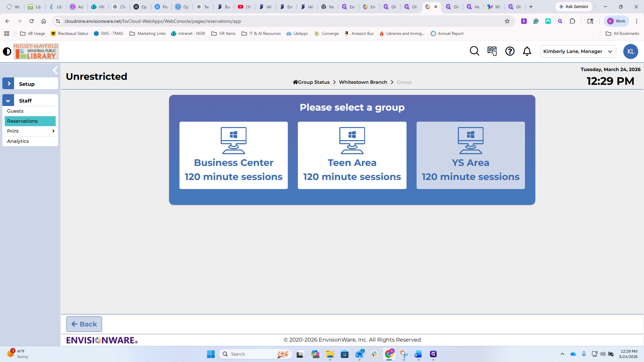This screenshot has height=362, width=644.
Task: Click the KL user avatar
Action: click(630, 51)
